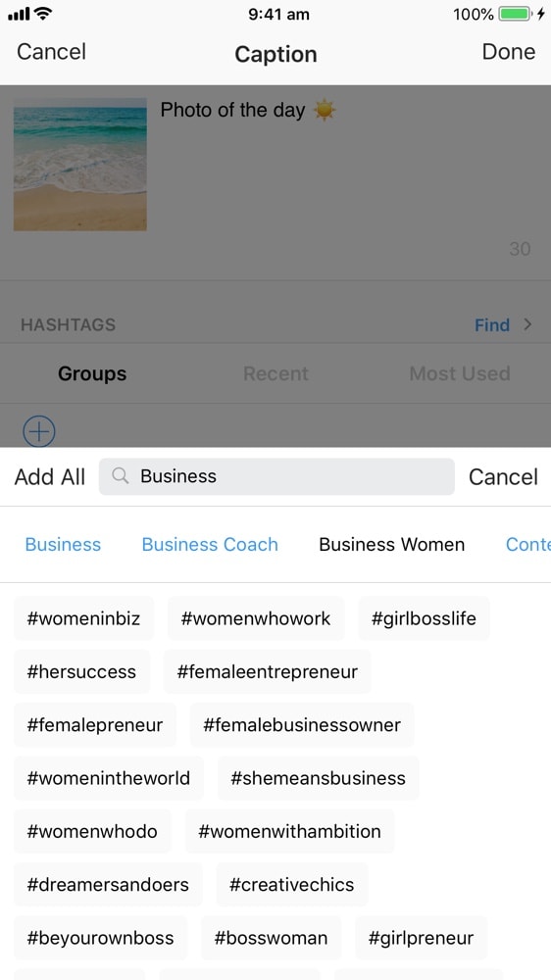
Task: Select the beach photo thumbnail
Action: tap(80, 165)
